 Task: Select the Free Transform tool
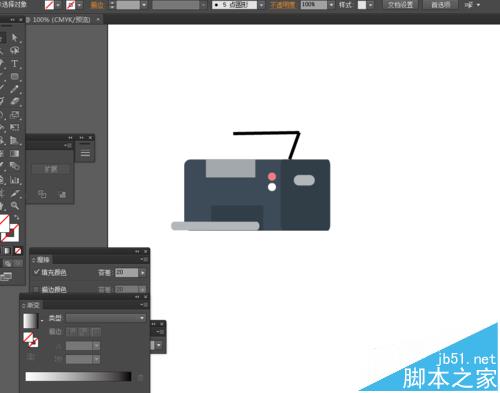tap(15, 127)
